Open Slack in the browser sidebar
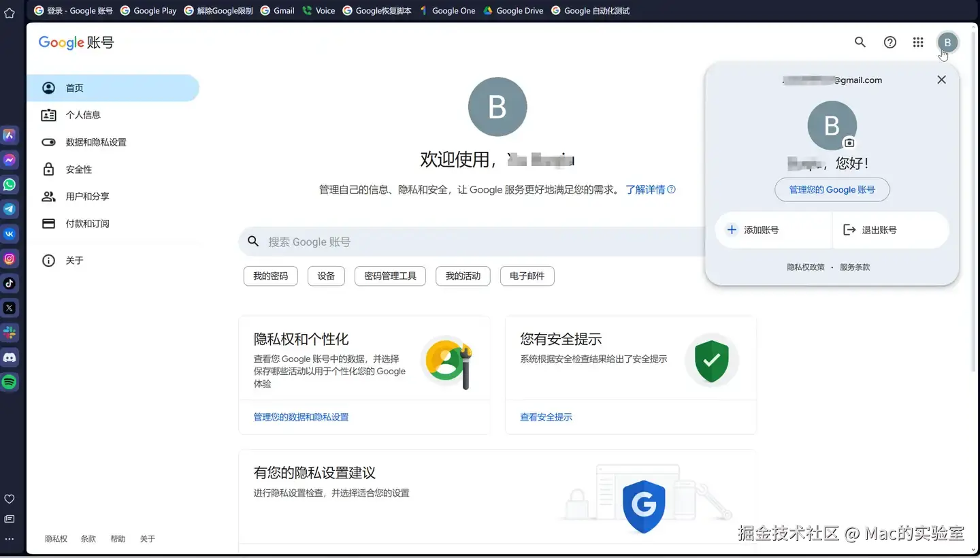 [x=10, y=333]
